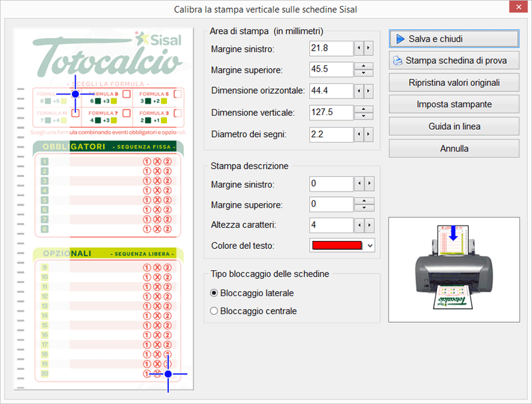Click the bottom-right blue calibration crosshair

point(168,374)
